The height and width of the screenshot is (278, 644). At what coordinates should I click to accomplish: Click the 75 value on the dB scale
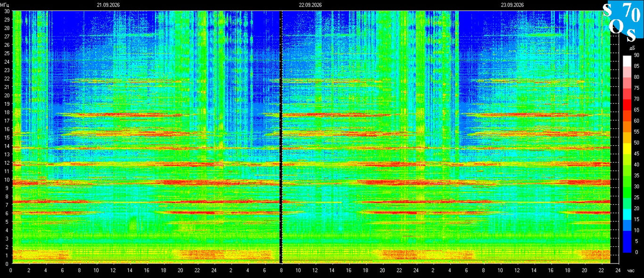636,88
